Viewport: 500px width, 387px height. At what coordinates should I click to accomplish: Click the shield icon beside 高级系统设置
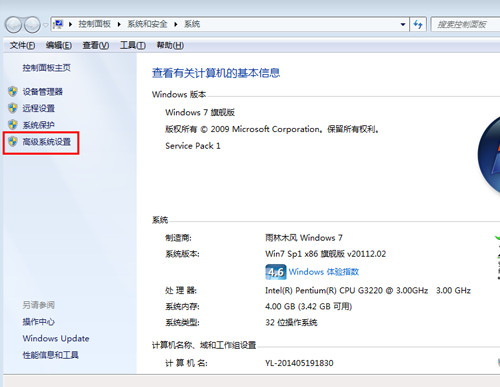(x=13, y=141)
